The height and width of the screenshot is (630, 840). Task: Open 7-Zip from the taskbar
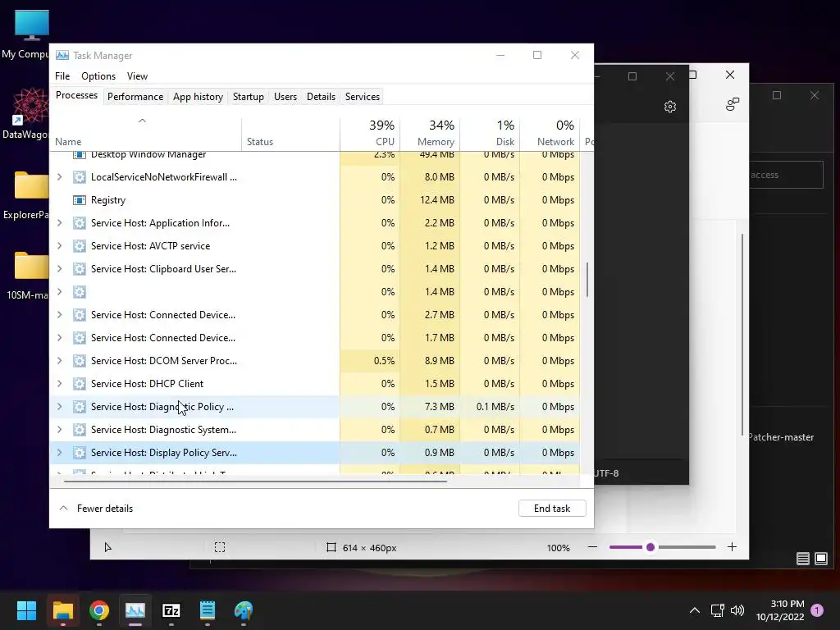[171, 610]
